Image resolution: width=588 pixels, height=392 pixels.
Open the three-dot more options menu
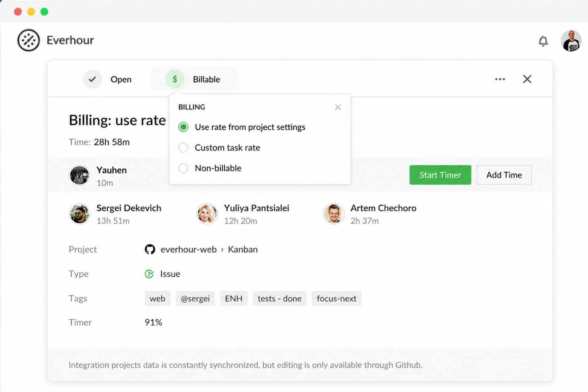coord(500,79)
